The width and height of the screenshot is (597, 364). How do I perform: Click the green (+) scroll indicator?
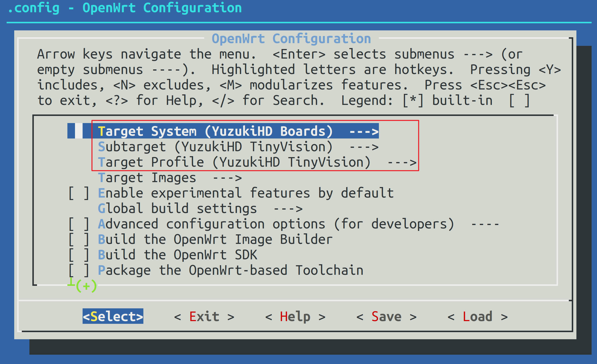click(86, 286)
